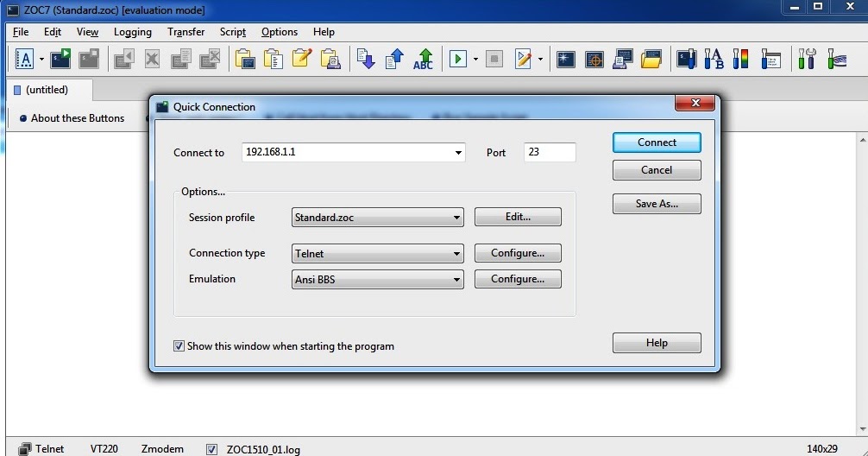Click the terminal settings blue tool icon

687,59
